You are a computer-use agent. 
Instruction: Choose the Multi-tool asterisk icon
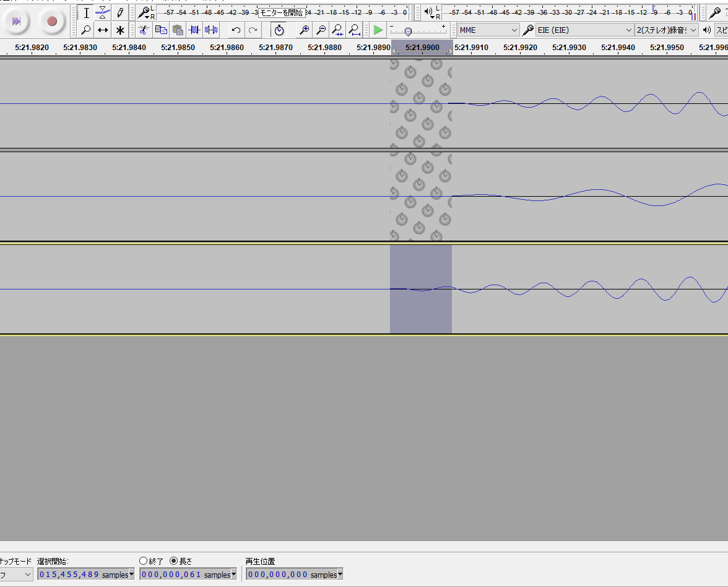[120, 30]
